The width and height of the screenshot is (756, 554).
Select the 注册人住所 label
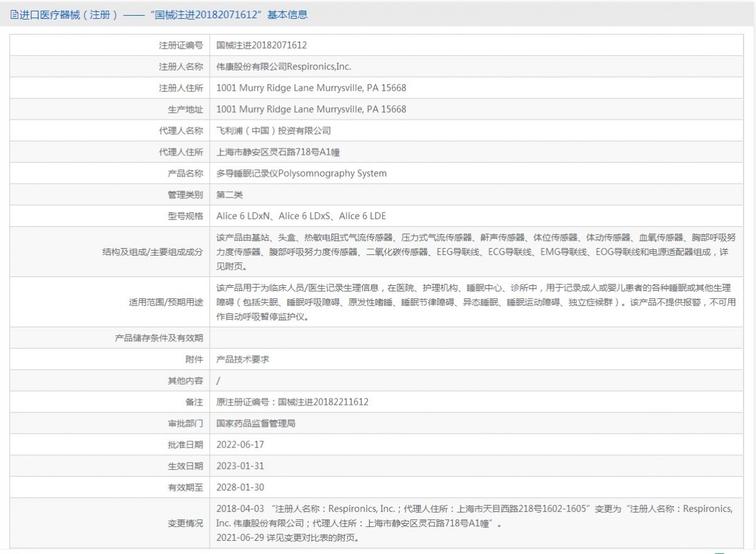pyautogui.click(x=181, y=88)
